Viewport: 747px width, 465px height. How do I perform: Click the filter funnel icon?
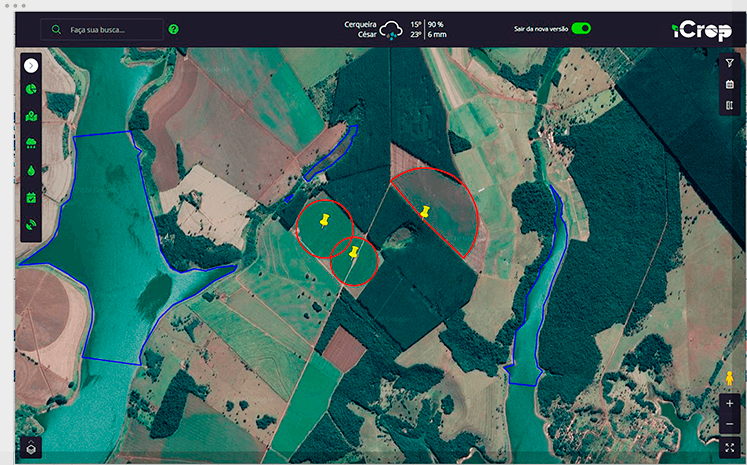(x=729, y=63)
